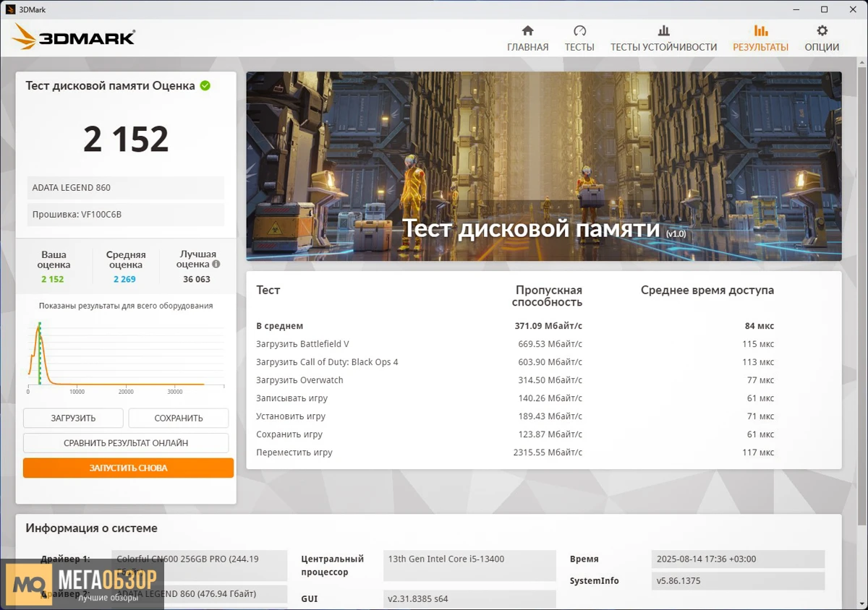Click the storage benchmark banner image
This screenshot has width=868, height=610.
pyautogui.click(x=544, y=166)
